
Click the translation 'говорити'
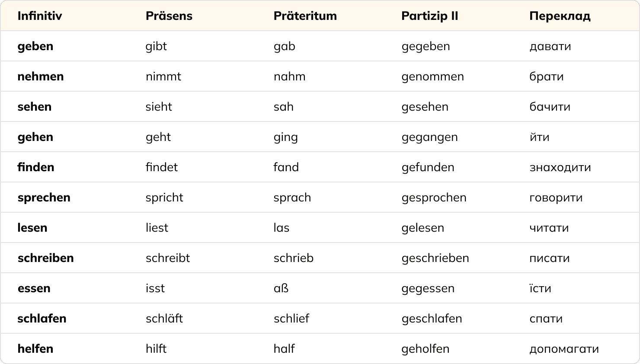556,198
